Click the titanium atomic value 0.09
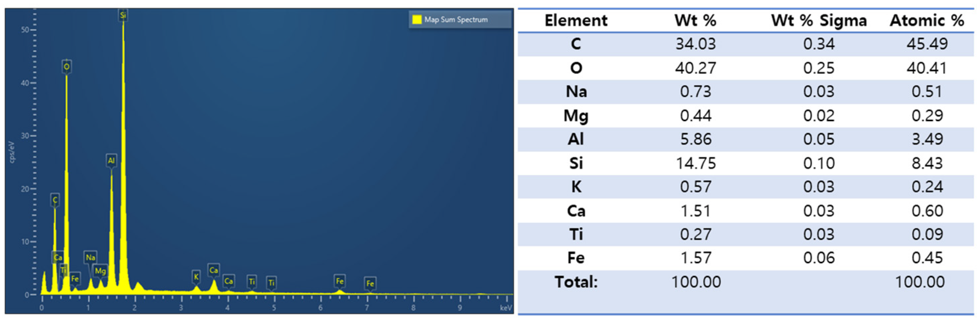 point(927,234)
